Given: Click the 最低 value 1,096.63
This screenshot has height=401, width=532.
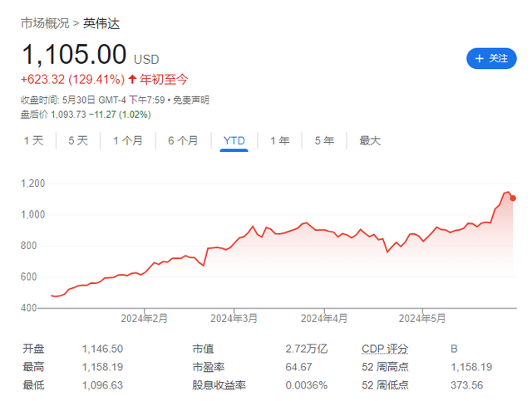Looking at the screenshot, I should pyautogui.click(x=102, y=385).
